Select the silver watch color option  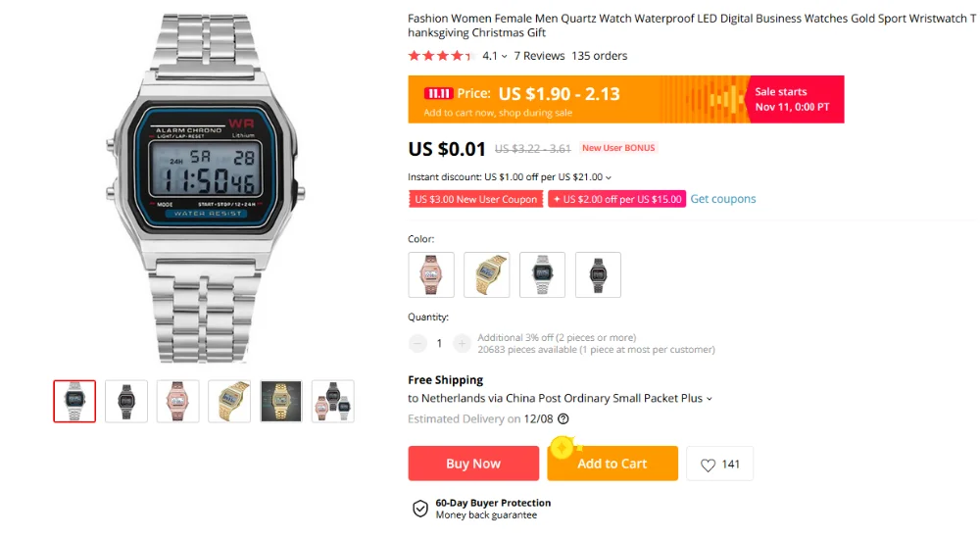point(543,275)
